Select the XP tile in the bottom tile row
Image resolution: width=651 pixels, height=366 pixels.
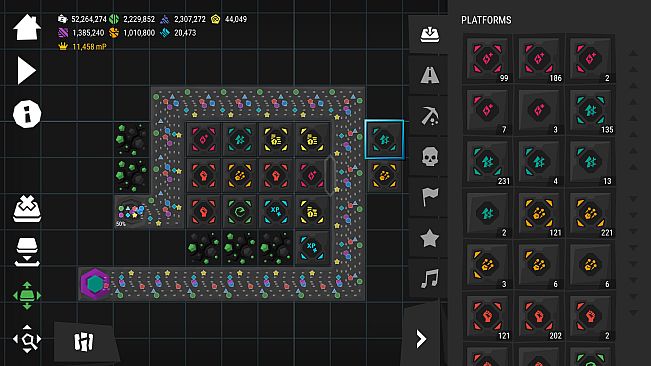pos(312,248)
